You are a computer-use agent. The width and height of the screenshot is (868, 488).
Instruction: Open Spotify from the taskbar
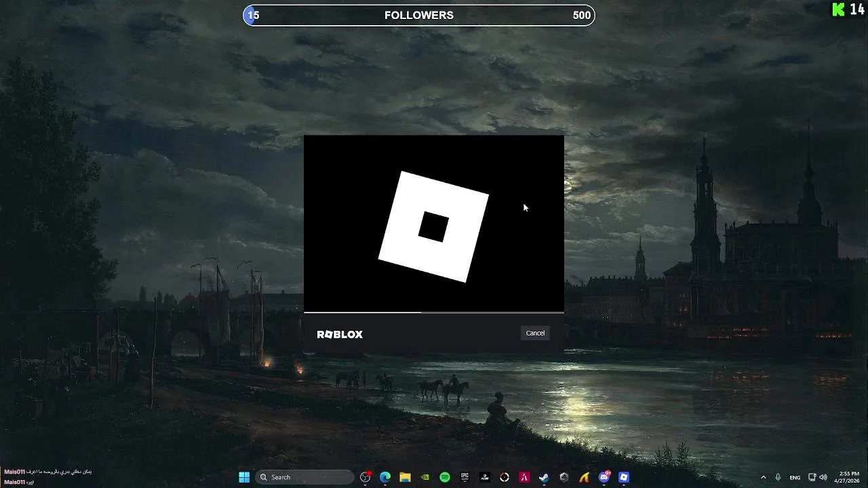[x=445, y=477]
